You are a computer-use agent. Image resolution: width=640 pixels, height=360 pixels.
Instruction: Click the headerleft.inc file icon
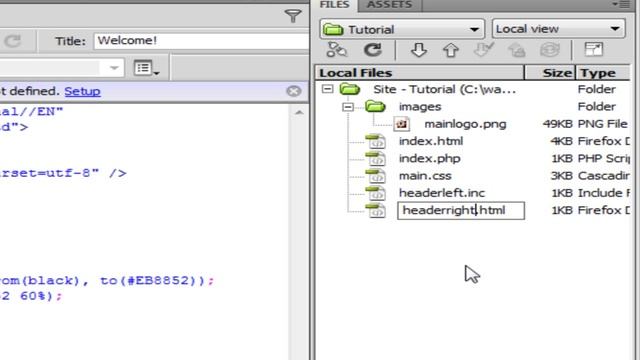376,193
